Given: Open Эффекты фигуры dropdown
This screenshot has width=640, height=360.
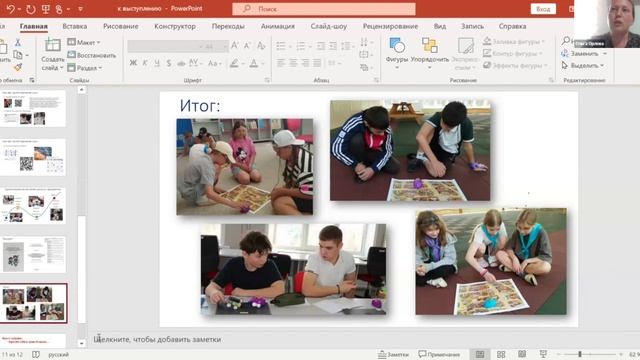Looking at the screenshot, I should pyautogui.click(x=515, y=65).
